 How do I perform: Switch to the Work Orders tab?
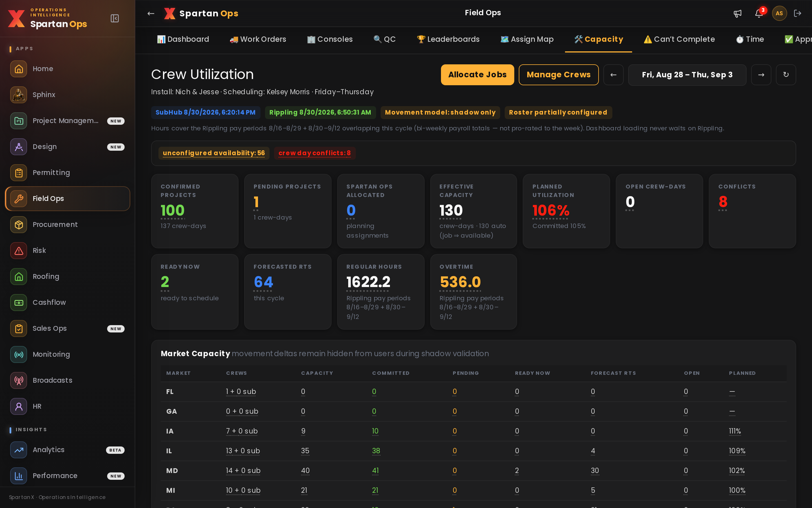258,39
